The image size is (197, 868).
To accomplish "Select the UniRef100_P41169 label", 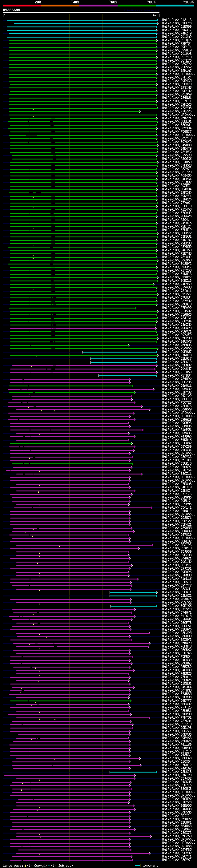I will 177,745.
